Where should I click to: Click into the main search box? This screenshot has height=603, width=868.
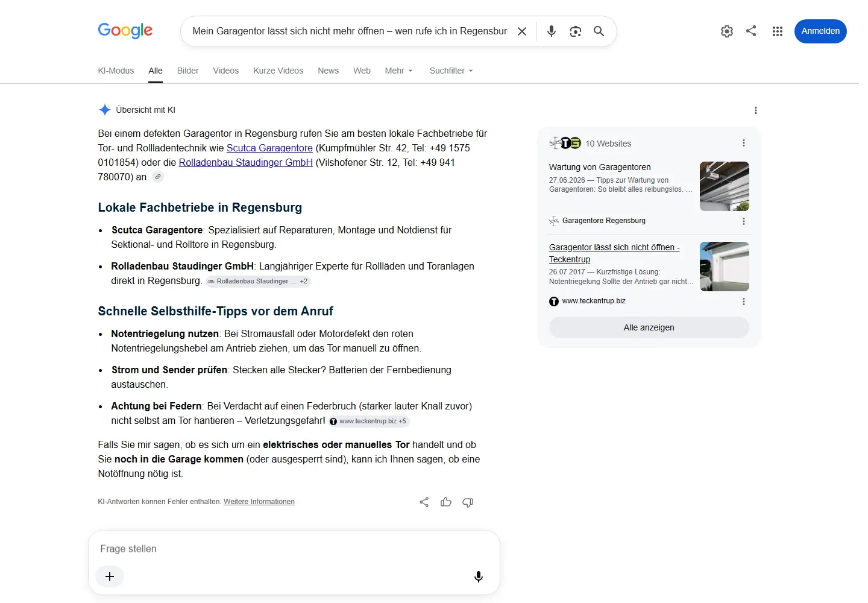click(x=350, y=31)
